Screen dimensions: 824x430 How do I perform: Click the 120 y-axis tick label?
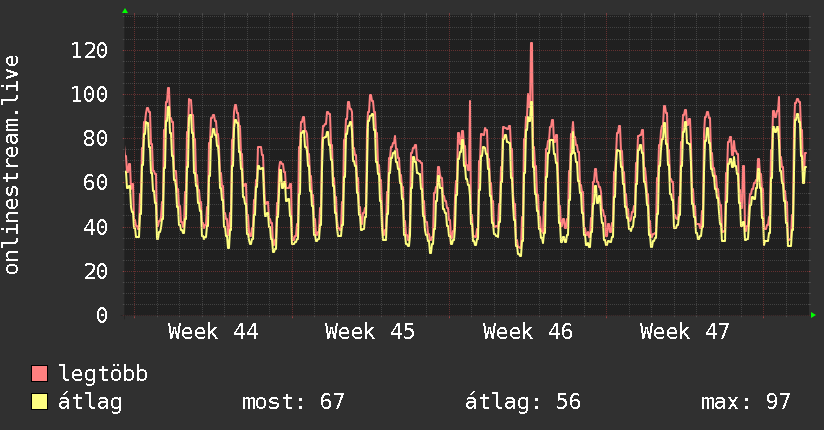tap(89, 51)
